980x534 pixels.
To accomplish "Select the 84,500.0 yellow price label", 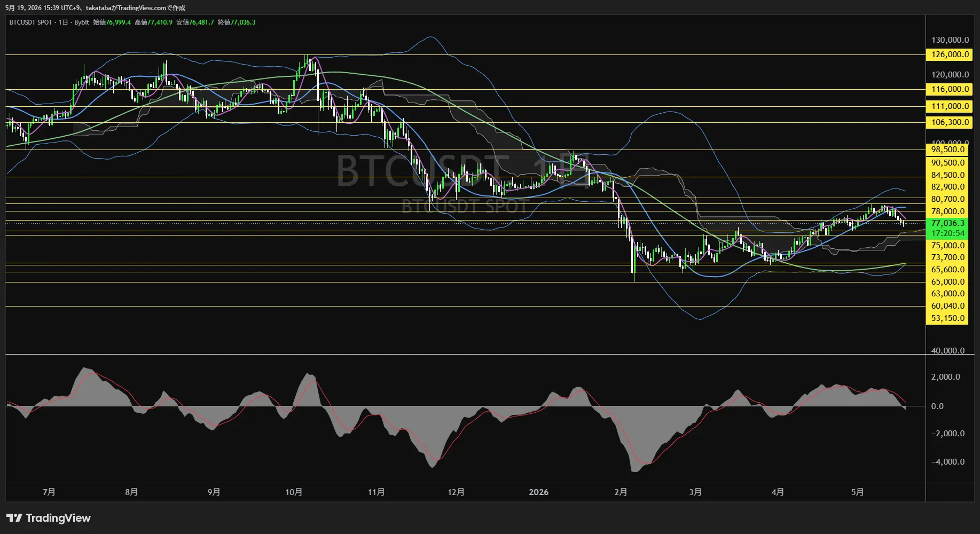I will (947, 175).
